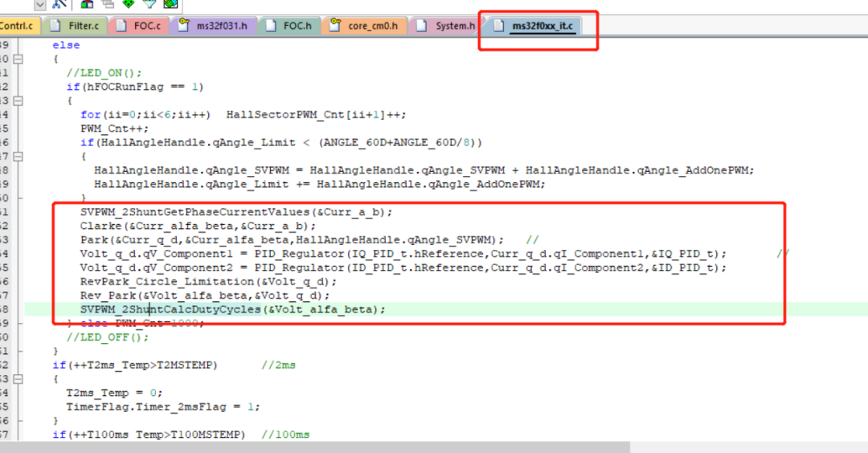This screenshot has width=868, height=453.
Task: Switch to the Filter.c tab
Action: tap(74, 26)
